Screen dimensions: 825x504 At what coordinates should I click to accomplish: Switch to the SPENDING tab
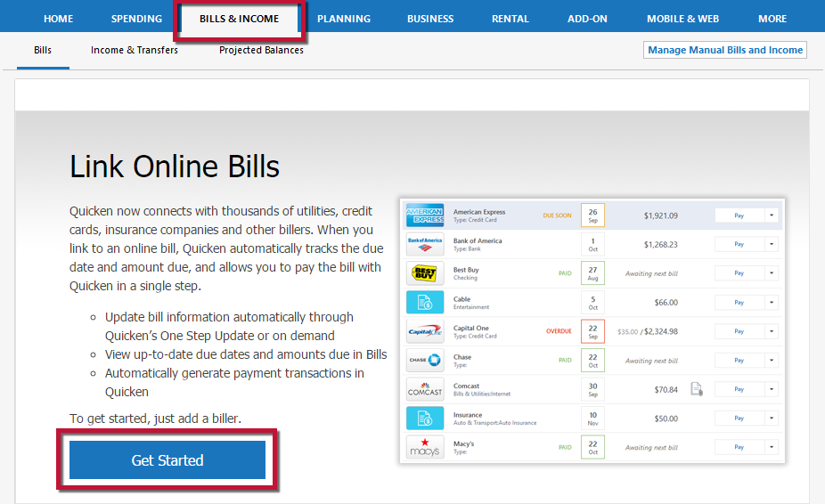[x=137, y=19]
